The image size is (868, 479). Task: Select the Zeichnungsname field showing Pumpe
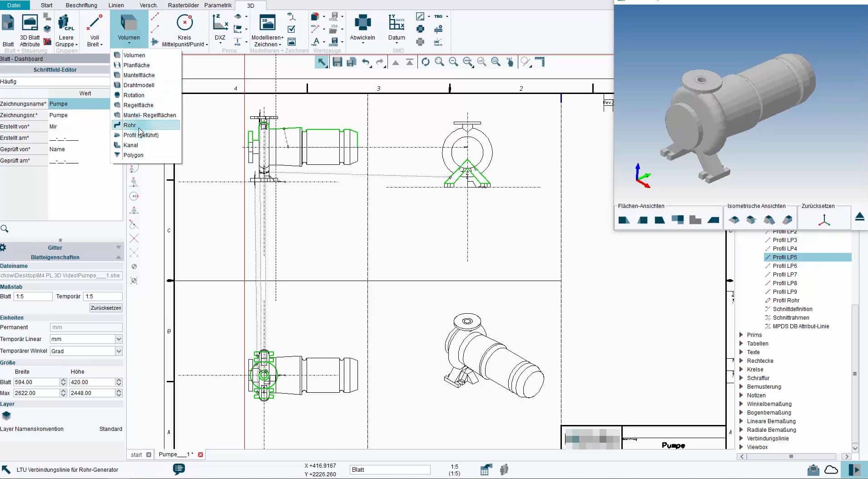click(x=77, y=104)
